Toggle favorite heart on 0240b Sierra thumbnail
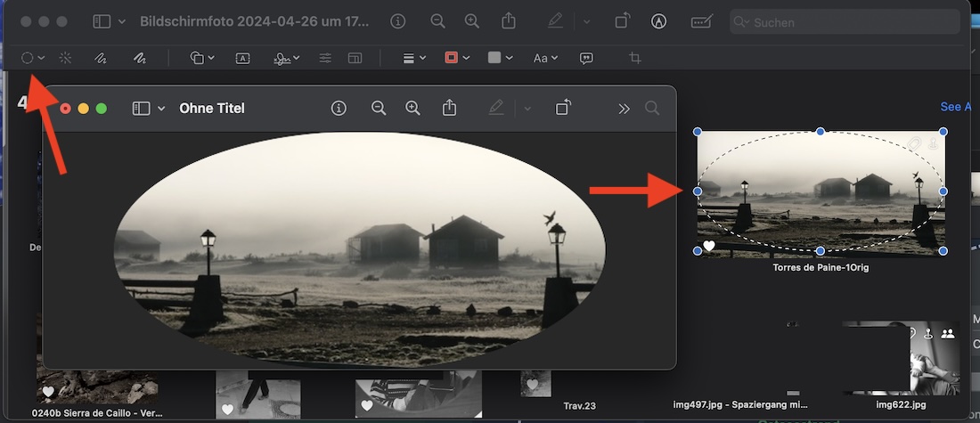 [48, 391]
